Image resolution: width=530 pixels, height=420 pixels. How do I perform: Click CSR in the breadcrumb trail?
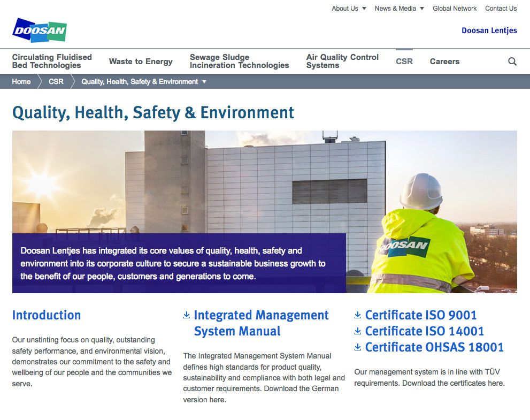[x=56, y=81]
